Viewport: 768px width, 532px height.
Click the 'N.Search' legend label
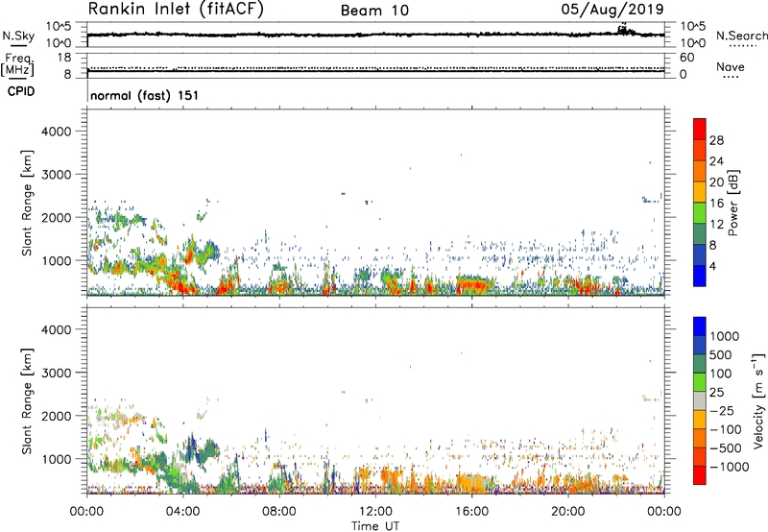tap(741, 36)
